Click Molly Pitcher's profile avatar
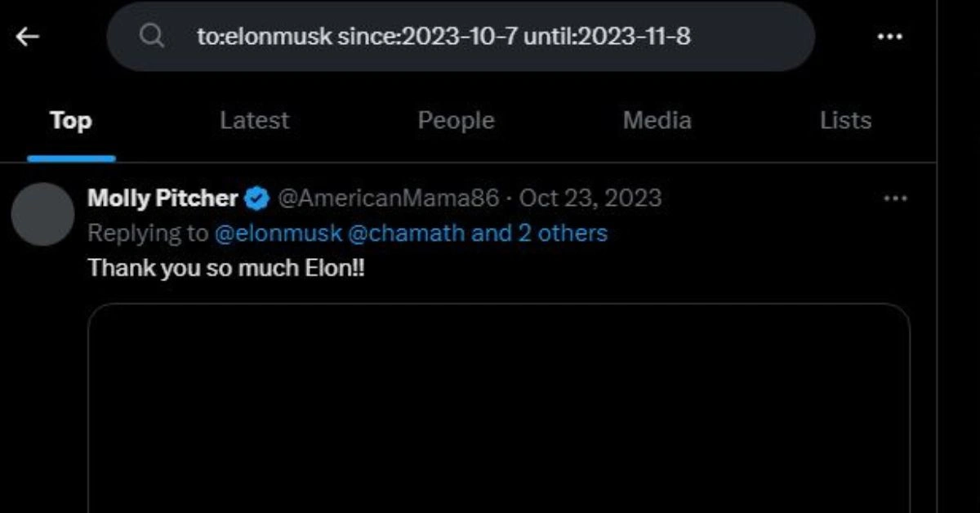 tap(43, 214)
